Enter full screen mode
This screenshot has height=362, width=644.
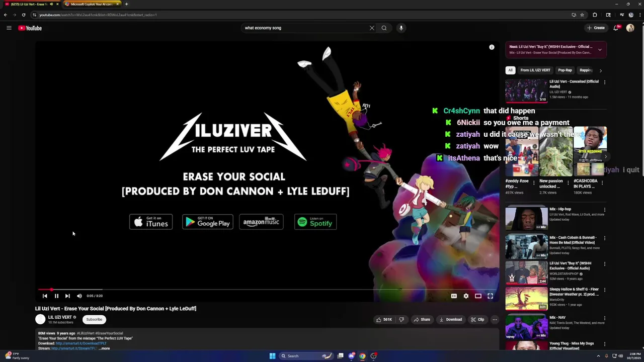[490, 296]
